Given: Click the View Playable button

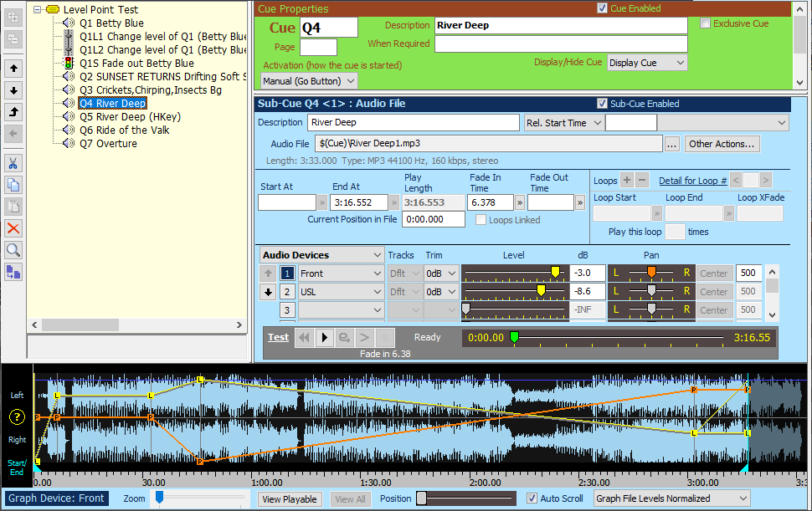Looking at the screenshot, I should [290, 499].
